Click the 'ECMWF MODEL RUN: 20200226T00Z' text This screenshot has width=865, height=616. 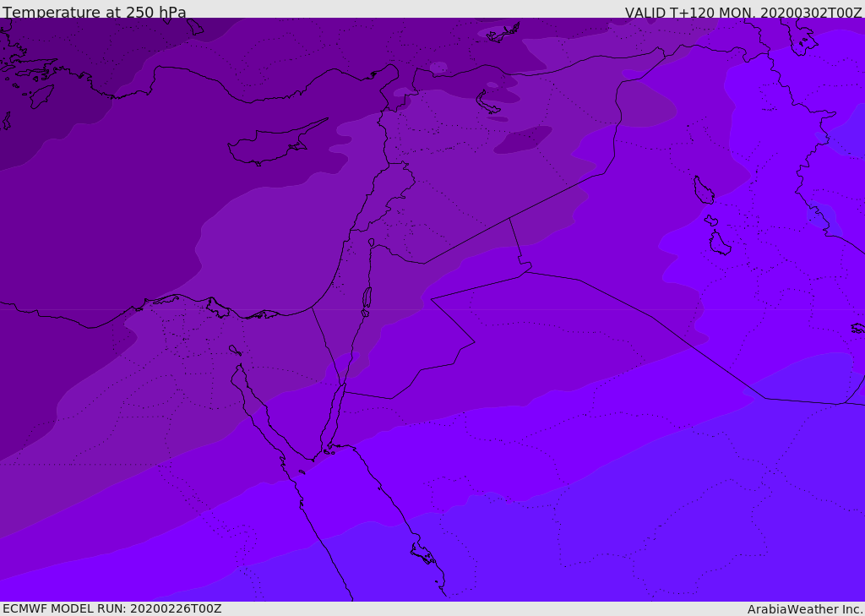112,608
